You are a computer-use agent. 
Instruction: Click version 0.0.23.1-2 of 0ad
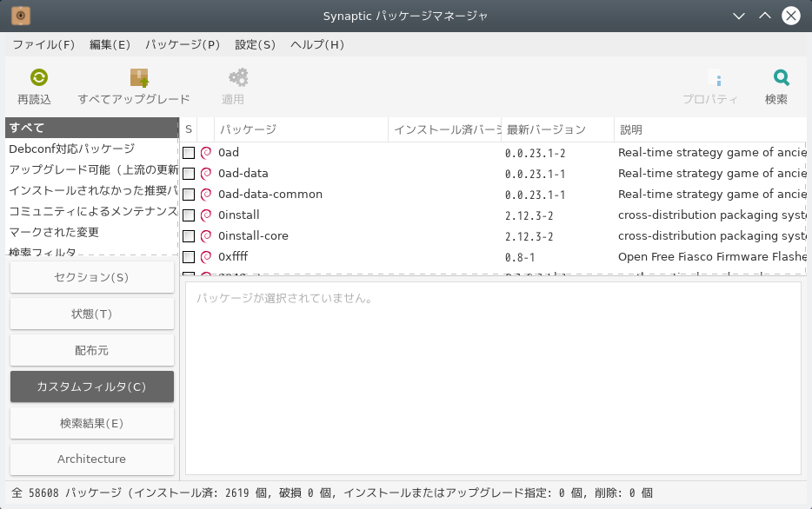coord(535,153)
